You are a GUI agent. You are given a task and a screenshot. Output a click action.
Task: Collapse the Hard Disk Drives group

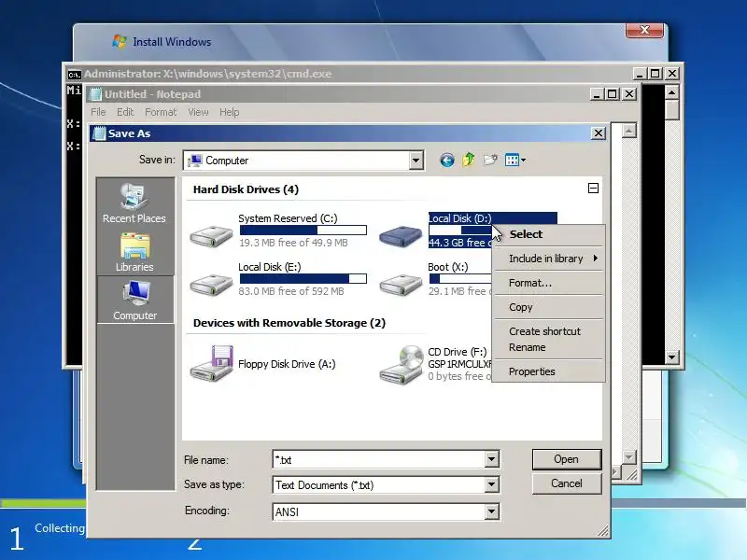coord(593,189)
